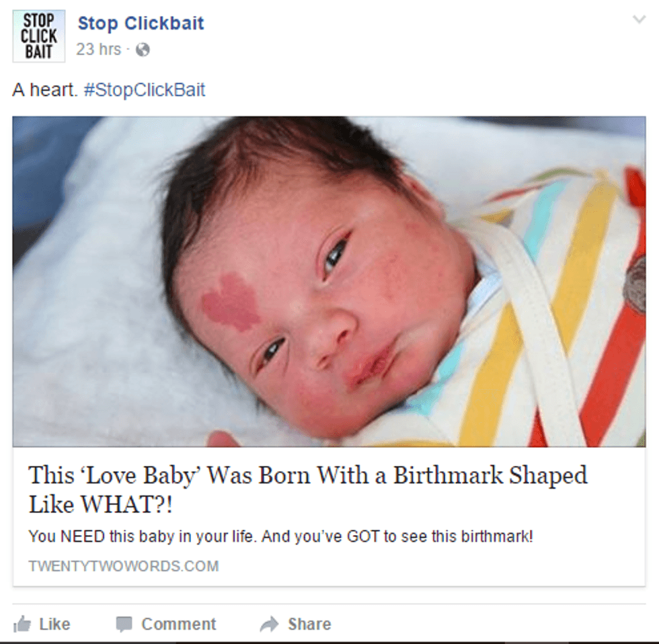The width and height of the screenshot is (659, 644).
Task: Click the word WHAT?! in the headline
Action: tap(126, 504)
